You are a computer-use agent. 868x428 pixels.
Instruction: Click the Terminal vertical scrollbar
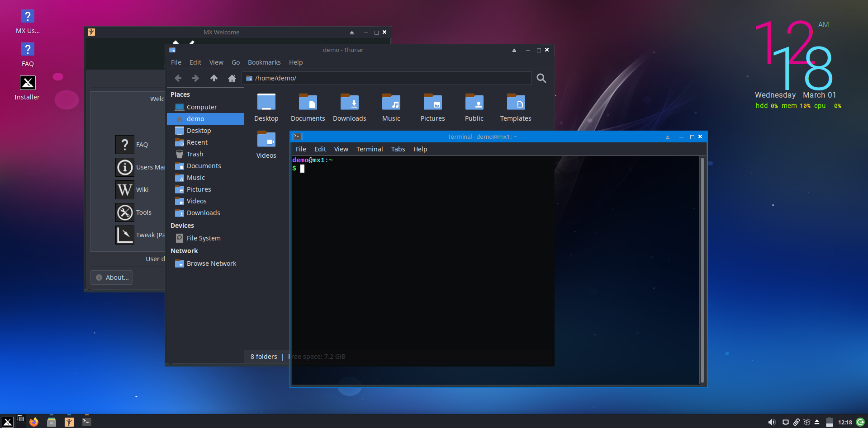702,270
